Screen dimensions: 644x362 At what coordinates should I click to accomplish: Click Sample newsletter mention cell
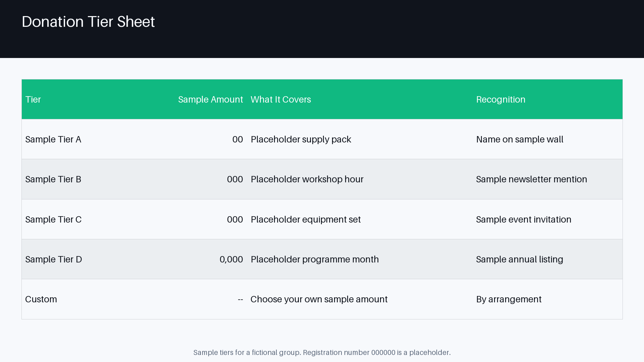tap(532, 179)
